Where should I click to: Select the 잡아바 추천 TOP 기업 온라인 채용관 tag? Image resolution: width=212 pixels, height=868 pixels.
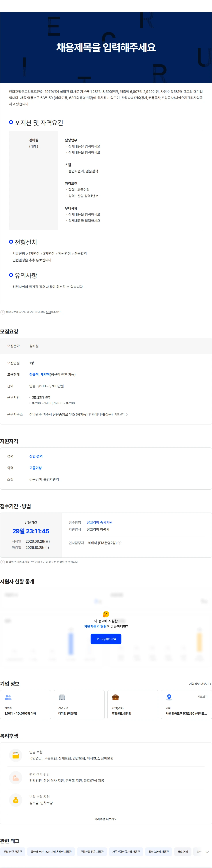(51, 851)
